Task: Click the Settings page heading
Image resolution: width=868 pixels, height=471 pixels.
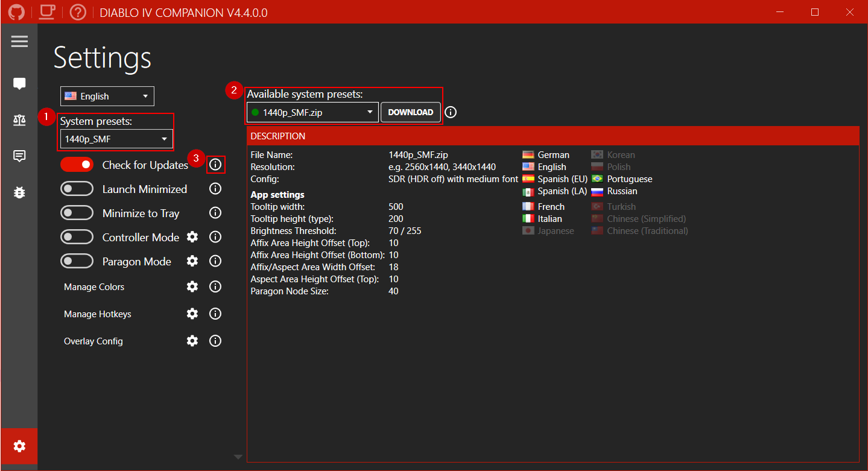Action: tap(103, 58)
